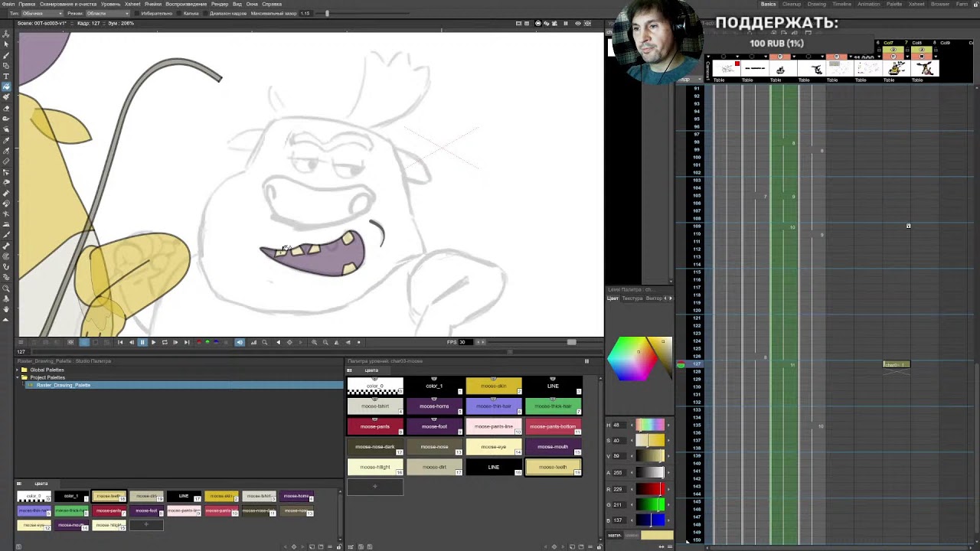This screenshot has height=551, width=980.
Task: Click Col7 thumbnail in xsheet header
Action: pos(896,69)
